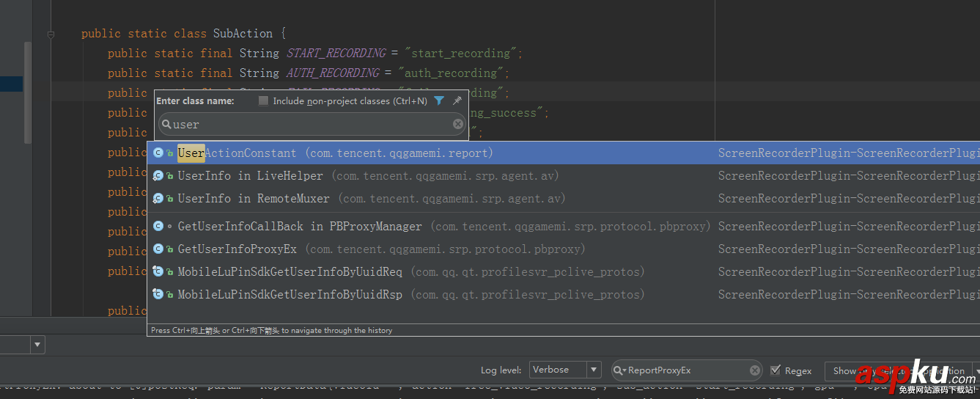980x399 pixels.
Task: Choose GetUserInfoCallBack in PBProxyManager
Action: point(300,226)
